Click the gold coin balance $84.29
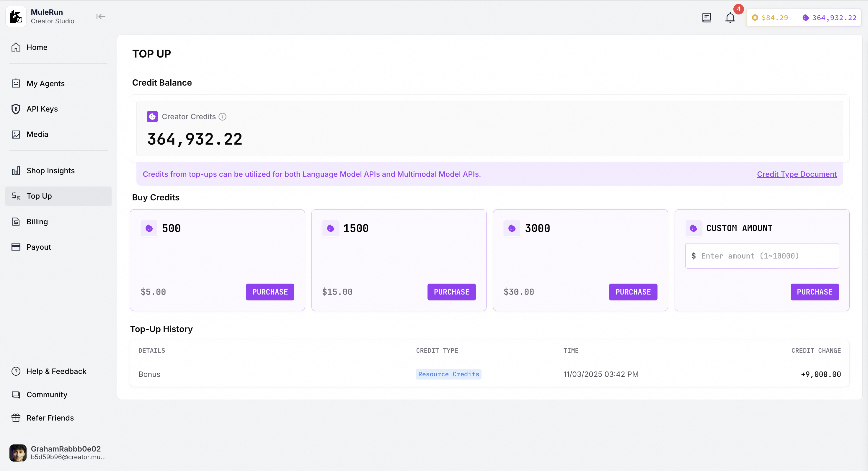 pyautogui.click(x=770, y=17)
